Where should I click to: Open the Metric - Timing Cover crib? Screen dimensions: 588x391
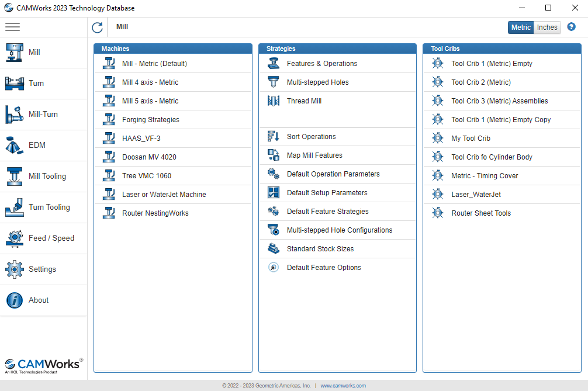[502, 176]
